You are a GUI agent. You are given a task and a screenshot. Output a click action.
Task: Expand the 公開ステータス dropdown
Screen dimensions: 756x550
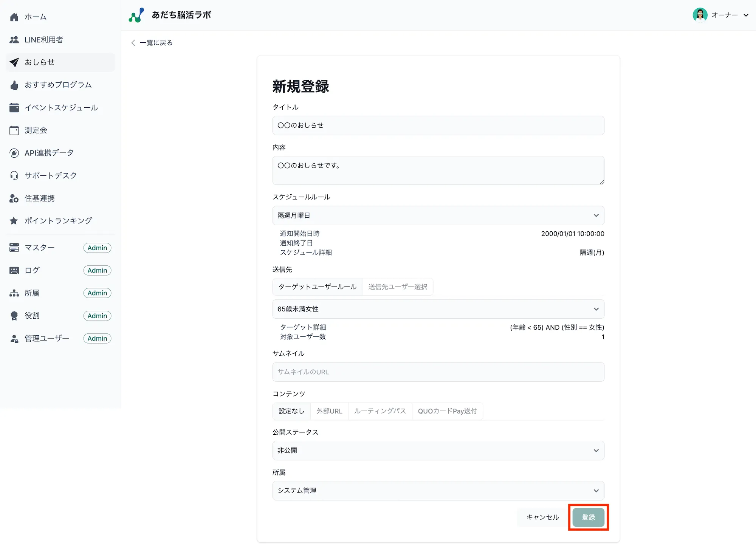(438, 450)
